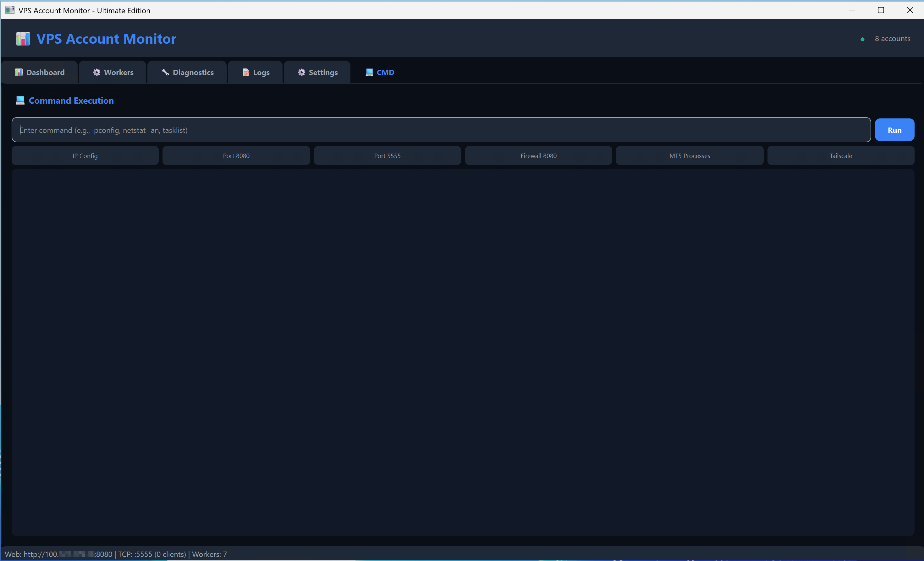
Task: Open the Port 5555 quick check
Action: 387,155
